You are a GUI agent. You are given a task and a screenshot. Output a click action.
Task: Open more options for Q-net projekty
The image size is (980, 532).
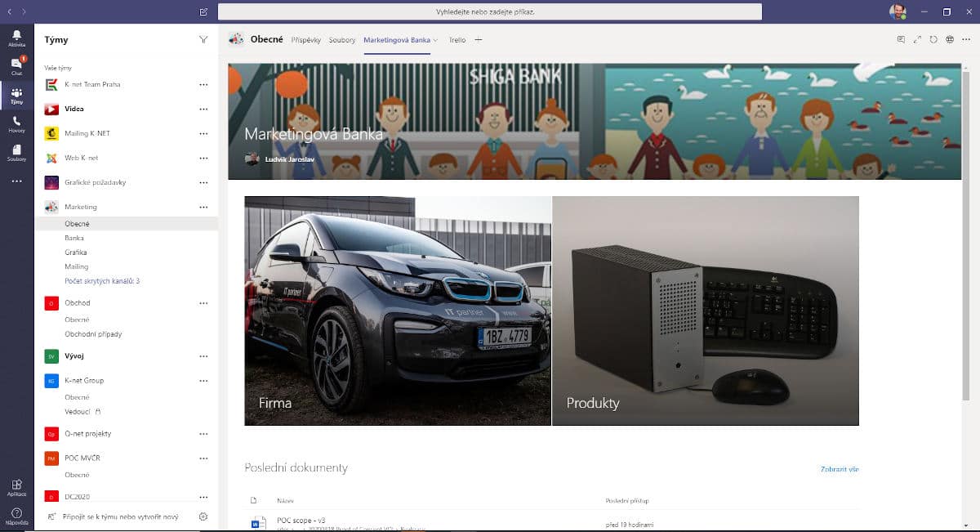pos(203,434)
